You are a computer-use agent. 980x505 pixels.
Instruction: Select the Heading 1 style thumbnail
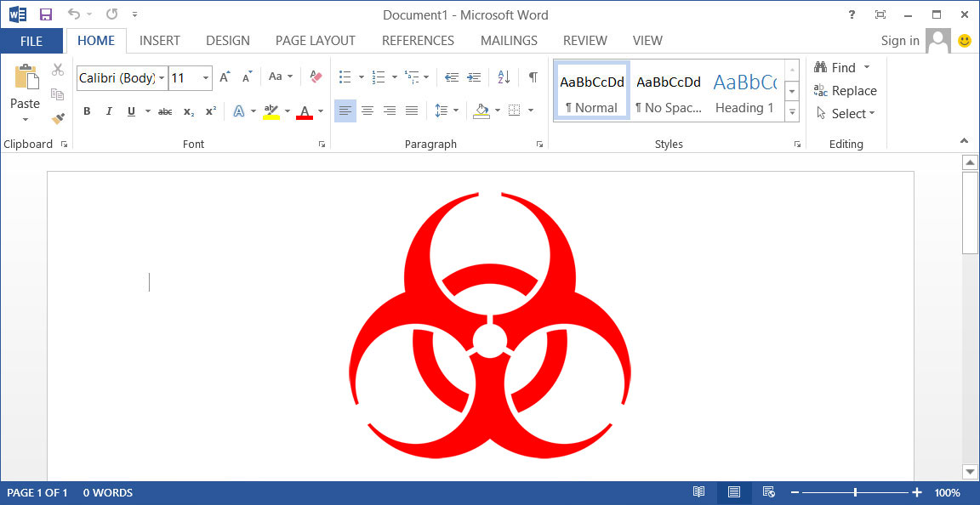coord(744,91)
